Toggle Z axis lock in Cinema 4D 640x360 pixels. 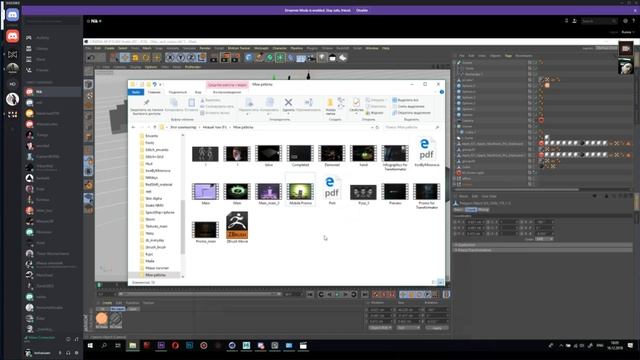[x=191, y=58]
